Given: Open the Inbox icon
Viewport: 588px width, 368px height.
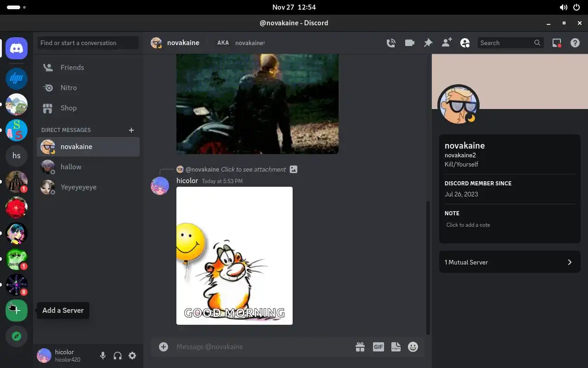Looking at the screenshot, I should (x=557, y=43).
